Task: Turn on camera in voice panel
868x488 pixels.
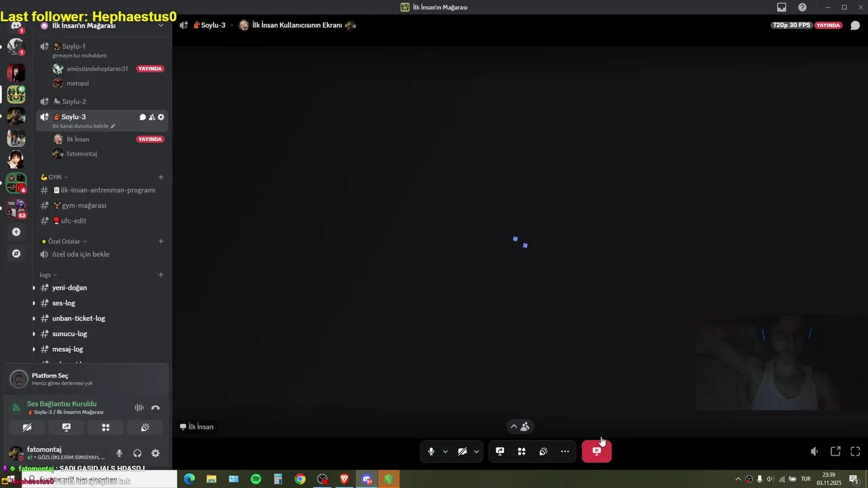Action: point(27,428)
